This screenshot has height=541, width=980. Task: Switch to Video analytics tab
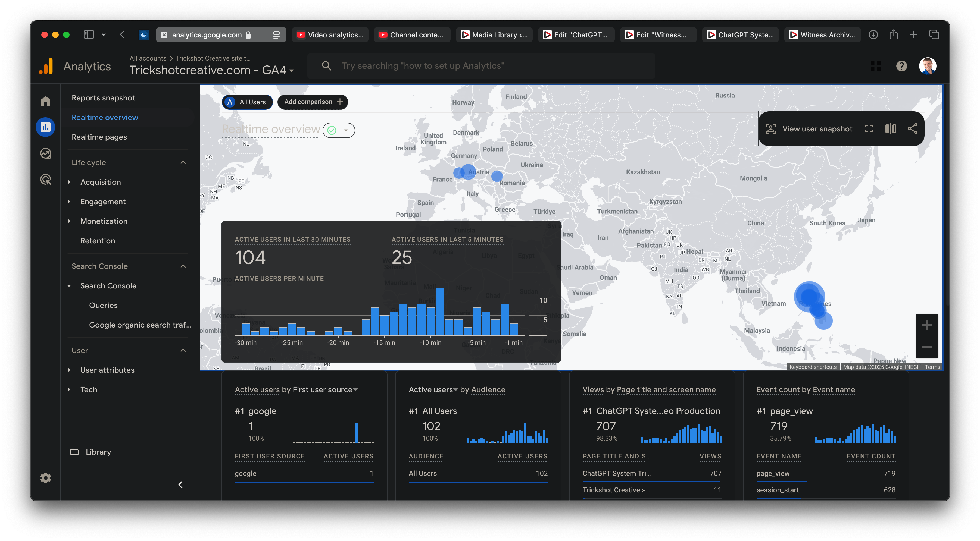point(330,34)
